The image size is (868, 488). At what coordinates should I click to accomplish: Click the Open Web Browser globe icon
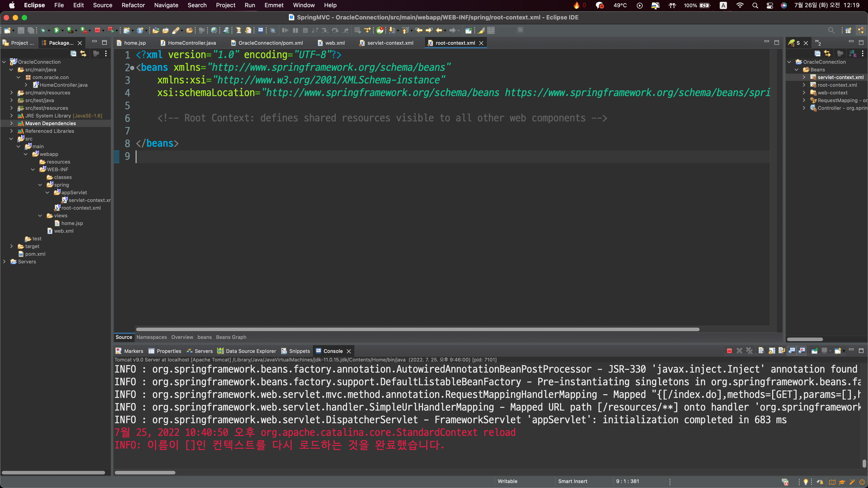(x=214, y=30)
